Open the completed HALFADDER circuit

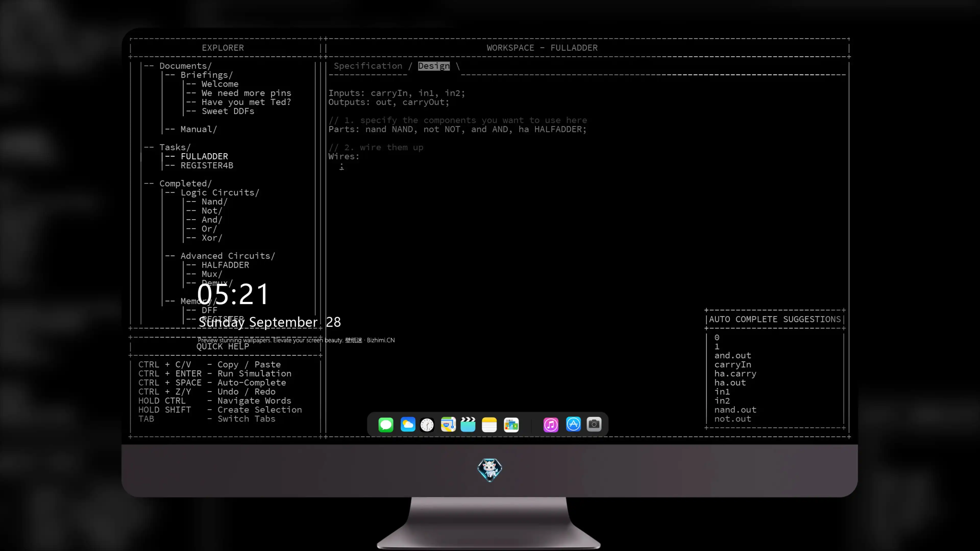coord(225,265)
